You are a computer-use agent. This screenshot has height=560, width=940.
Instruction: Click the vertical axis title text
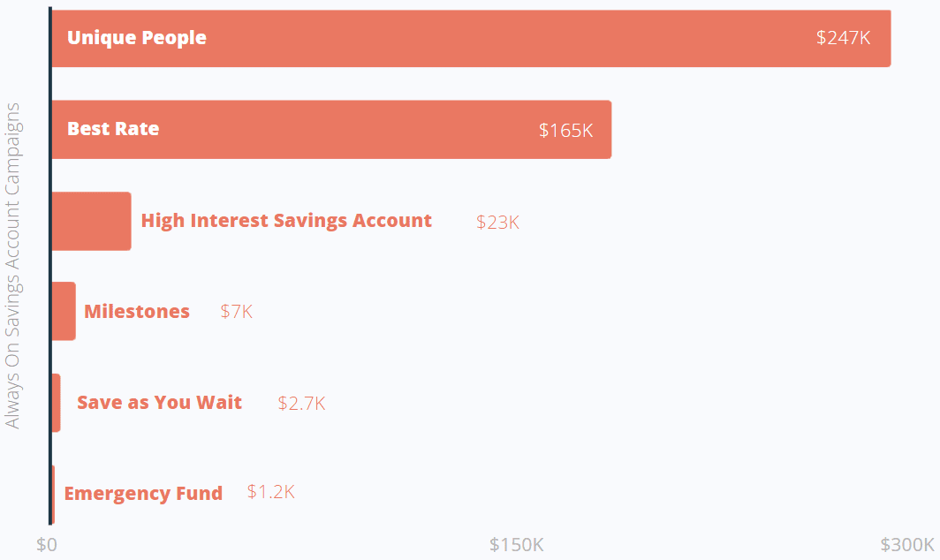click(12, 266)
